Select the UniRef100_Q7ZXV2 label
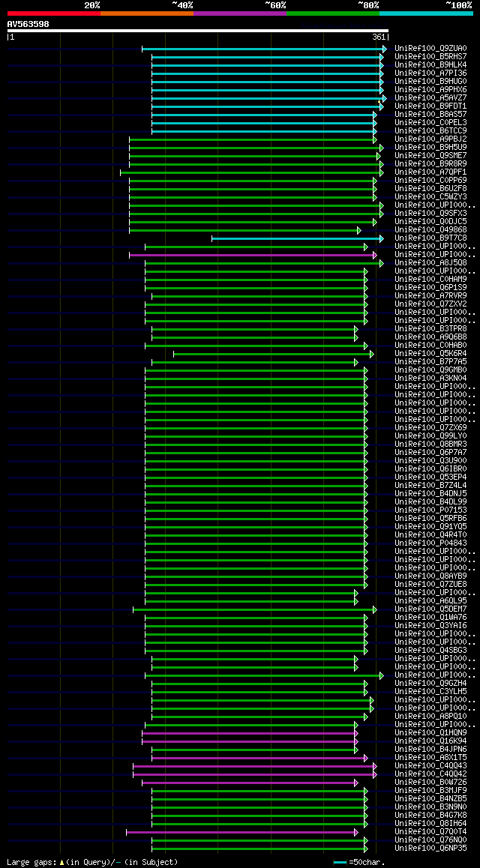 pyautogui.click(x=430, y=304)
